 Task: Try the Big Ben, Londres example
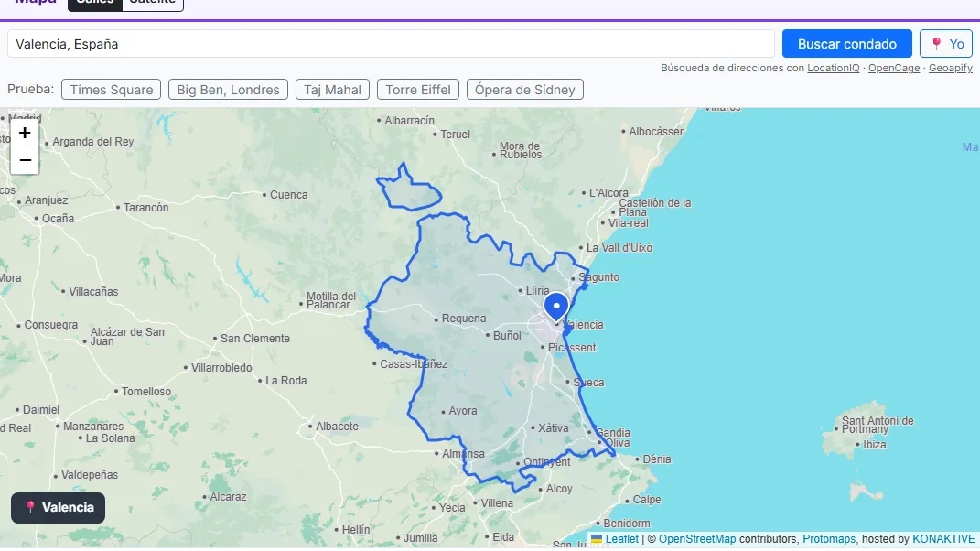pos(228,90)
